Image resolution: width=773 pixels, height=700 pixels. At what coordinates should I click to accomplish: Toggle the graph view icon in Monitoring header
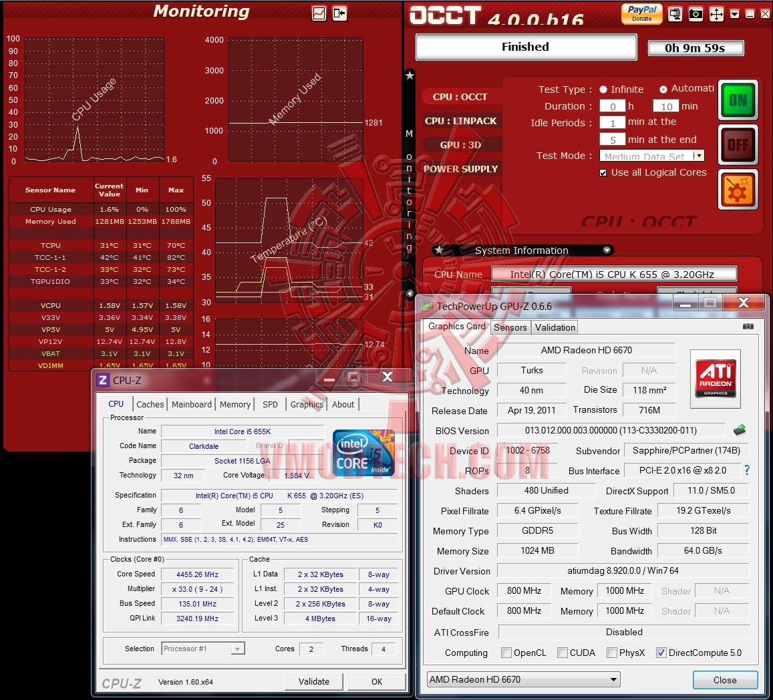point(319,13)
